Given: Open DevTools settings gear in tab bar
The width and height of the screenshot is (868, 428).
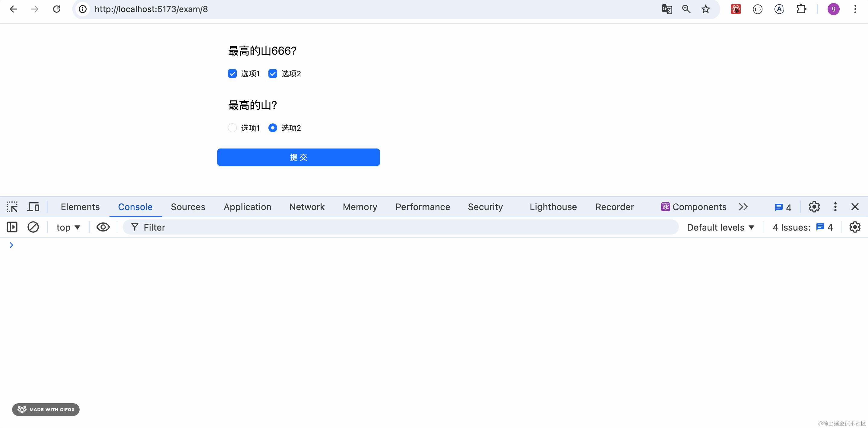Looking at the screenshot, I should (x=814, y=207).
